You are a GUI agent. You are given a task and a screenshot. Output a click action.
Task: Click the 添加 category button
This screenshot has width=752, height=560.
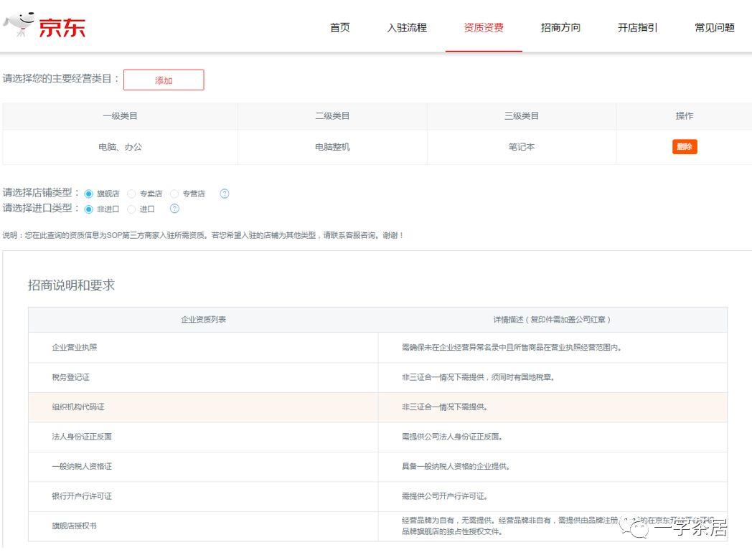click(x=164, y=80)
